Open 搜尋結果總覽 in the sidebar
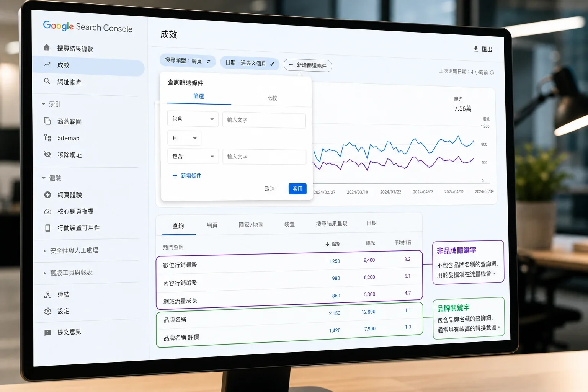588x392 pixels. 75,48
